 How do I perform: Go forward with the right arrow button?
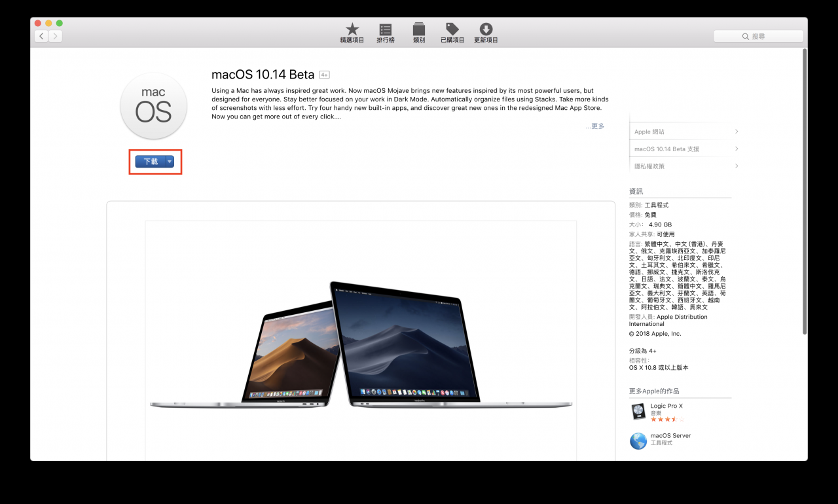tap(56, 36)
